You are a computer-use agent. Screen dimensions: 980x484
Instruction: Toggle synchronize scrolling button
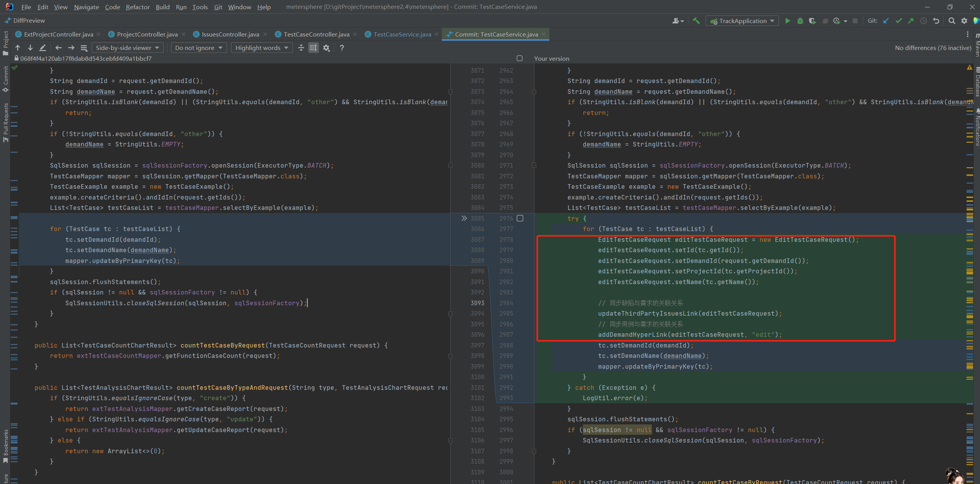click(x=313, y=48)
